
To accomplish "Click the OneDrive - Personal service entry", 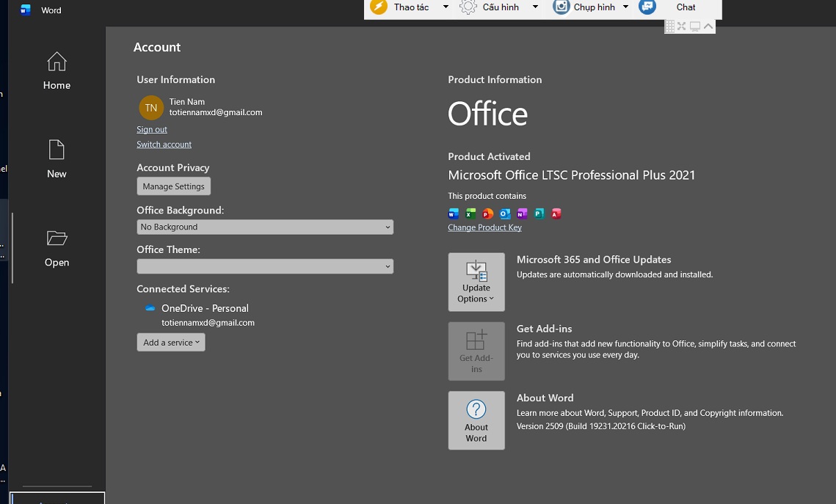I will point(205,308).
